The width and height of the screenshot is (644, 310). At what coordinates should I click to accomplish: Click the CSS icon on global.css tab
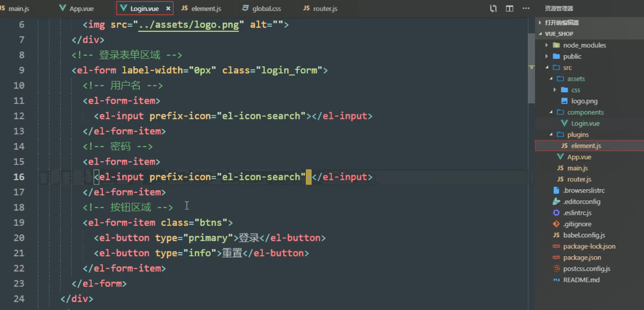coord(245,8)
